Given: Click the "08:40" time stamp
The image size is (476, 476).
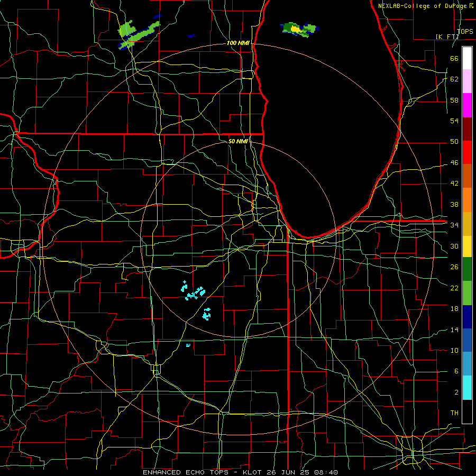Looking at the screenshot, I should click(x=326, y=472).
